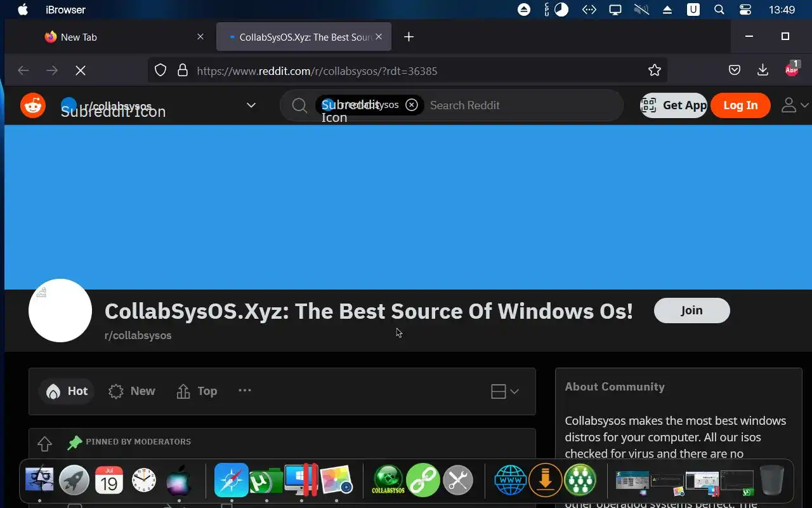The height and width of the screenshot is (508, 812).
Task: Sort posts by Hot
Action: point(67,391)
